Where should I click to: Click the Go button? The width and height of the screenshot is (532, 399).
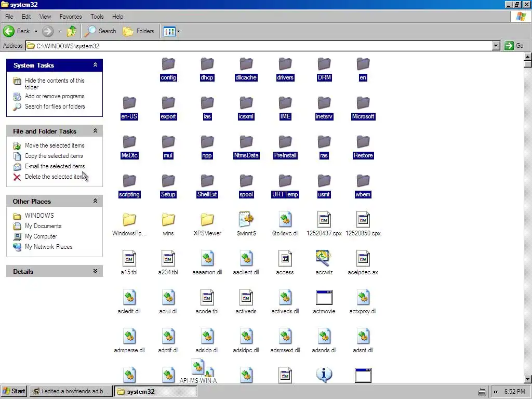tap(514, 46)
